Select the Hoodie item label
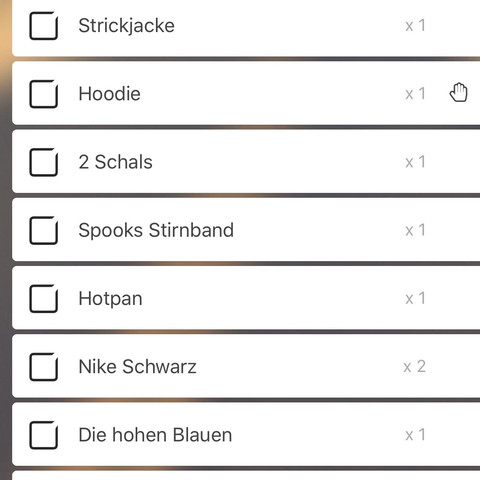Image resolution: width=480 pixels, height=480 pixels. (109, 94)
